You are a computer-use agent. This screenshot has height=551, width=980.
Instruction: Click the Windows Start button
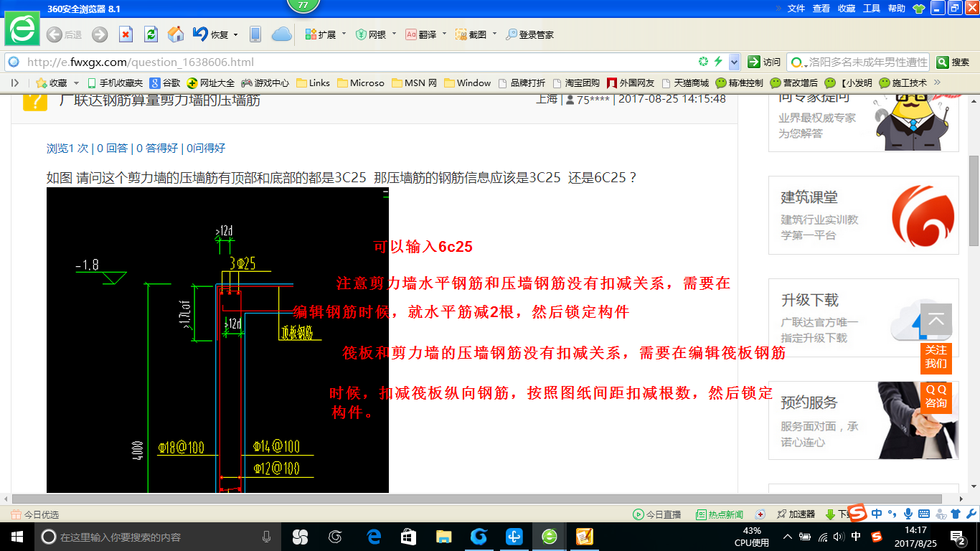(x=16, y=537)
